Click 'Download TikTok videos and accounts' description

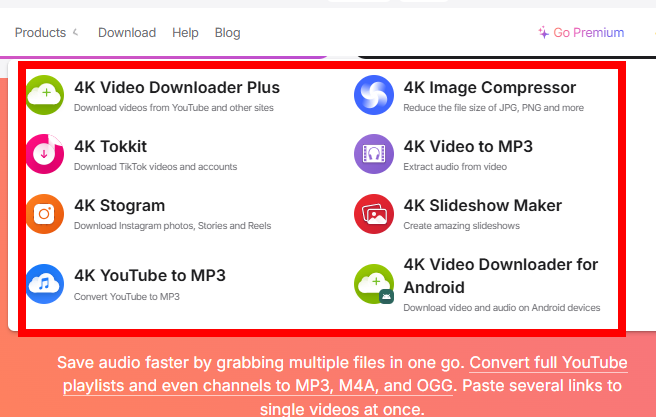[x=156, y=166]
